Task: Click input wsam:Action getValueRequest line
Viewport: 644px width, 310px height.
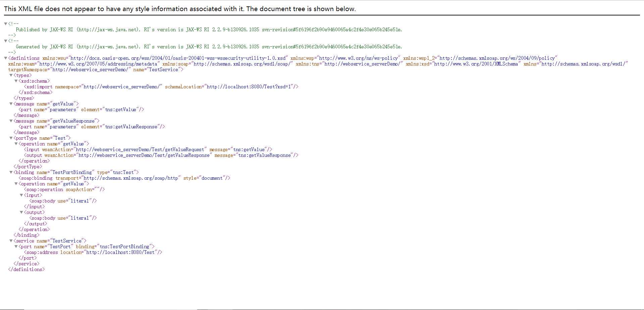Action: 148,149
